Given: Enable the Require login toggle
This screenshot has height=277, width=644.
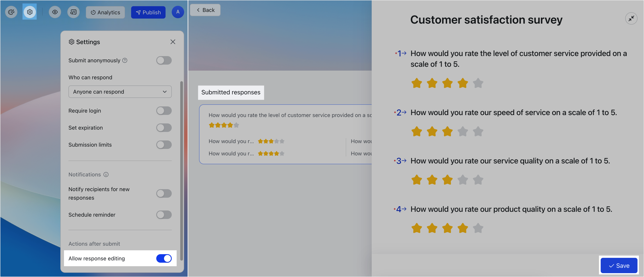Looking at the screenshot, I should click(x=164, y=110).
